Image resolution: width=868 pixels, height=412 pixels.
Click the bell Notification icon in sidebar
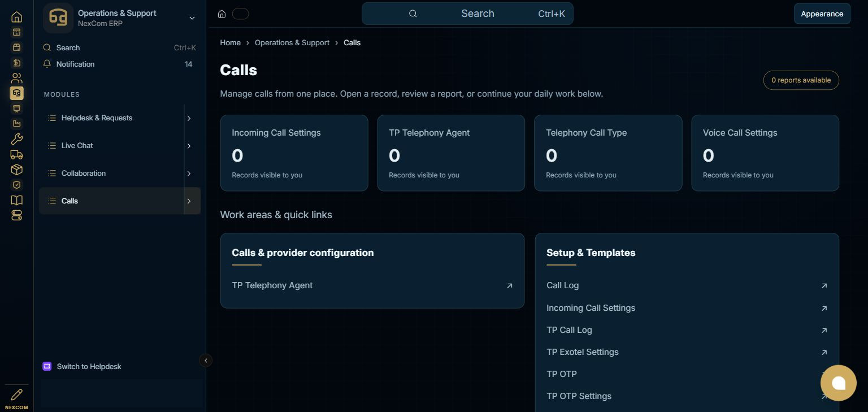pos(47,64)
